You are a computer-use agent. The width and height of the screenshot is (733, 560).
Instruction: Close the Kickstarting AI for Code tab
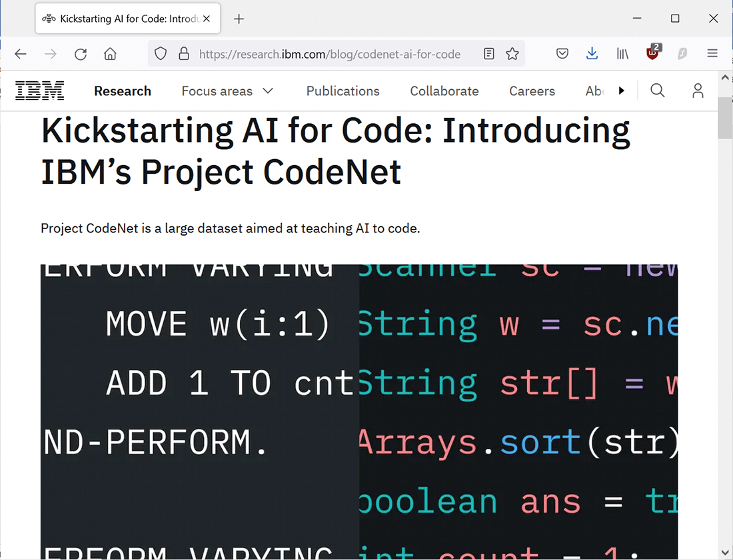coord(207,19)
